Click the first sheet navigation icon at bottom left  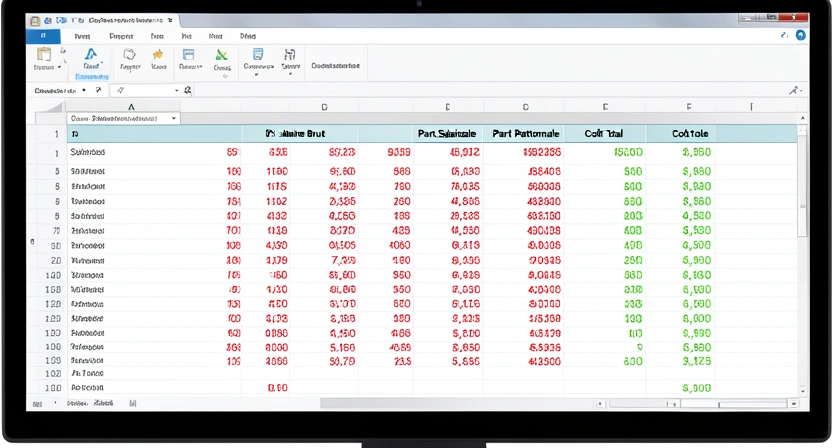pyautogui.click(x=37, y=404)
